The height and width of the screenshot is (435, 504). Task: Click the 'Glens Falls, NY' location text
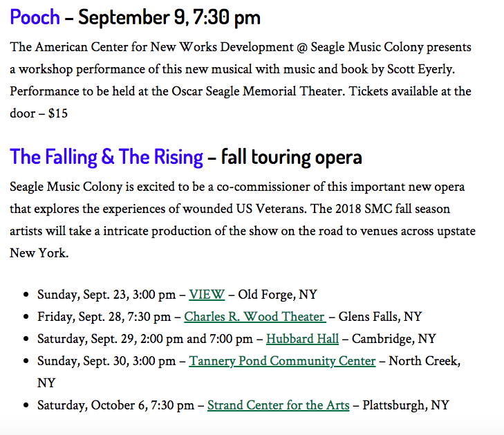[x=380, y=317]
